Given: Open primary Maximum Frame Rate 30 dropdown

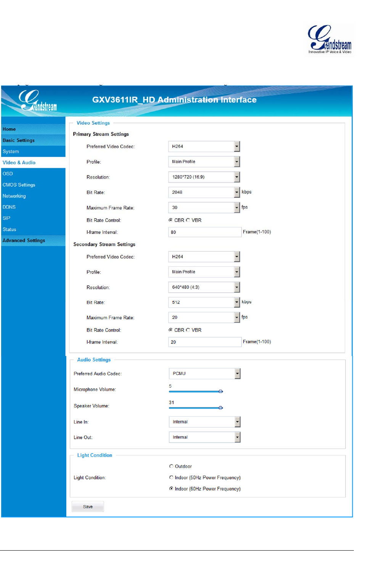Looking at the screenshot, I should 204,207.
